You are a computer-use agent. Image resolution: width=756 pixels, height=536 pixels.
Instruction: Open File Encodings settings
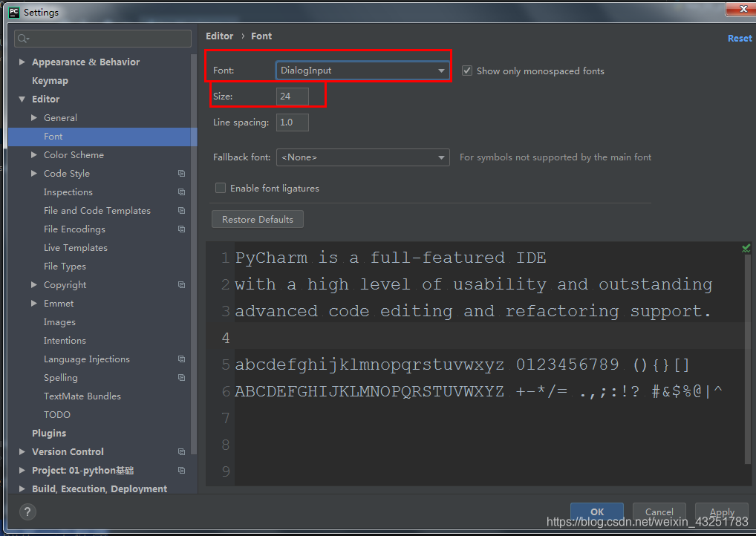74,229
